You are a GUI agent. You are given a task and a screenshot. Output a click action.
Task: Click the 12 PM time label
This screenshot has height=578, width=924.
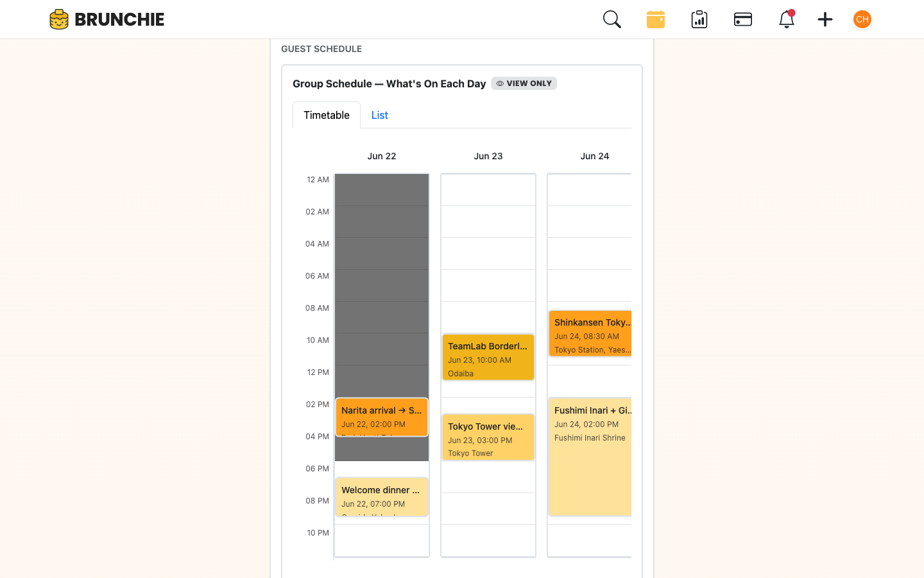[318, 372]
